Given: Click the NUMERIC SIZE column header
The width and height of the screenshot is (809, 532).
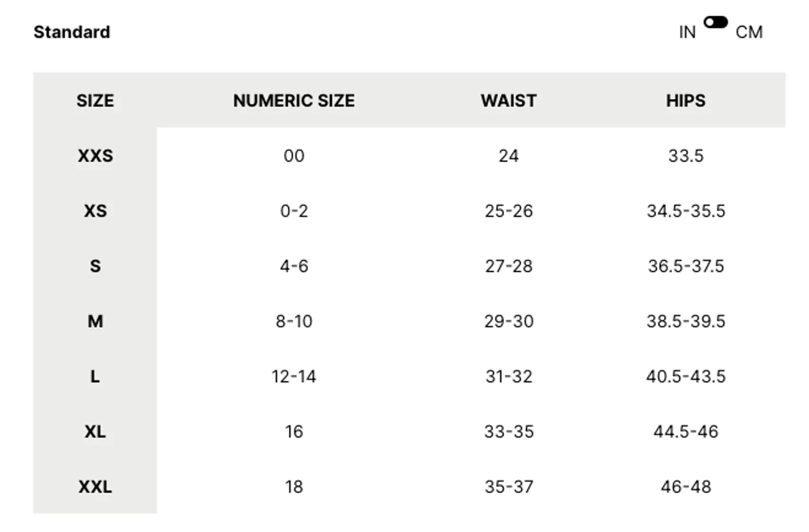Looking at the screenshot, I should point(294,101).
